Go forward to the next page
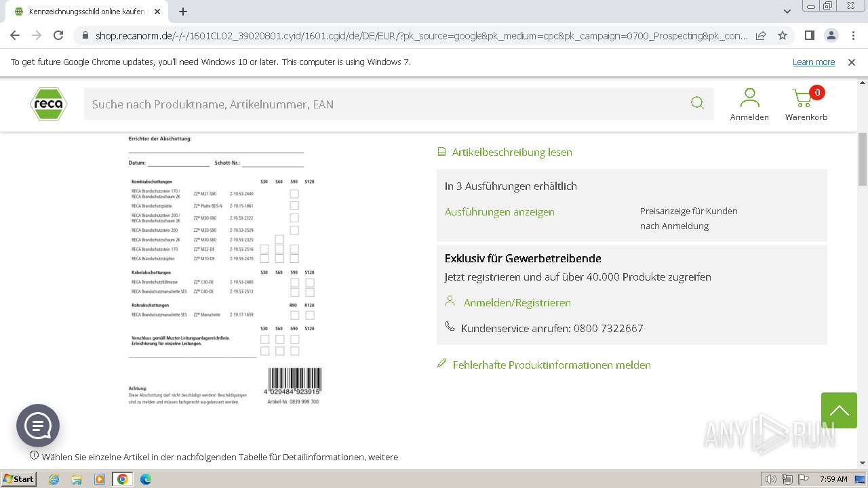This screenshot has height=488, width=868. coord(37,35)
